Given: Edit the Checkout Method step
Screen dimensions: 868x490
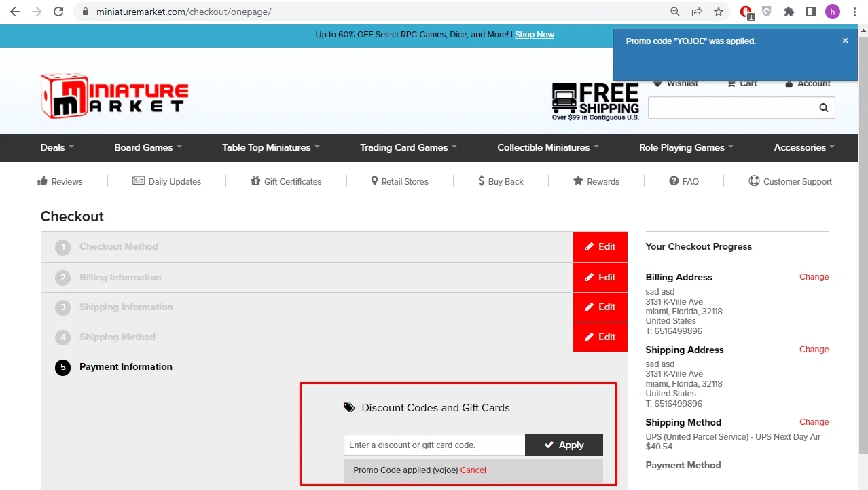Looking at the screenshot, I should 600,247.
